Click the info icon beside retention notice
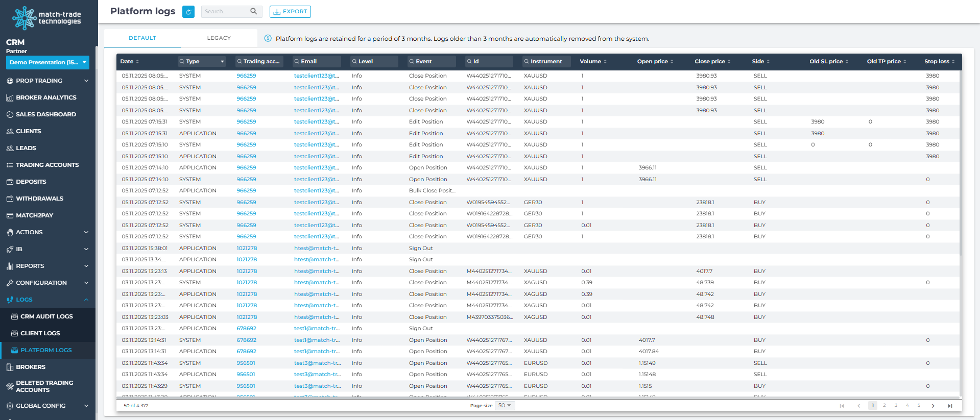980x420 pixels. point(268,38)
